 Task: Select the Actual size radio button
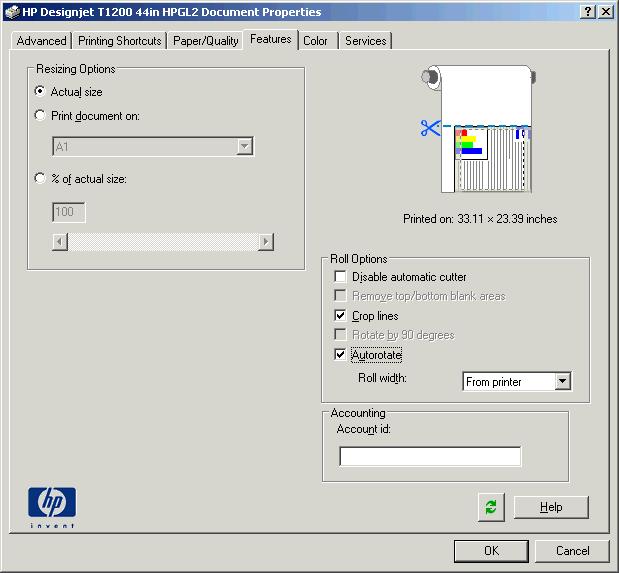pyautogui.click(x=40, y=92)
